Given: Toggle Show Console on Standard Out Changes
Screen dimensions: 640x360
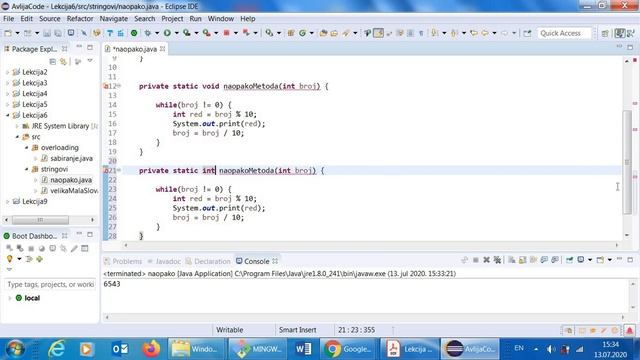Looking at the screenshot, I should 544,260.
